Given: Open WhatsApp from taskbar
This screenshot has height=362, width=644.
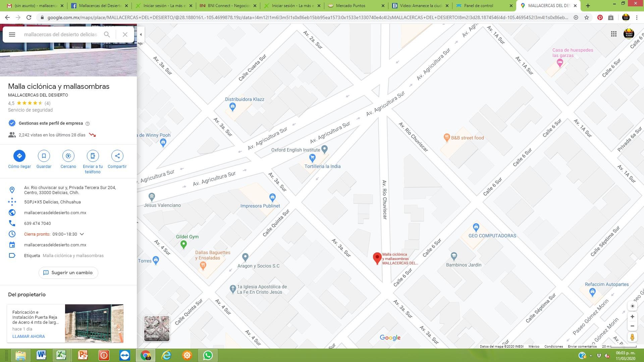Looking at the screenshot, I should pyautogui.click(x=208, y=355).
